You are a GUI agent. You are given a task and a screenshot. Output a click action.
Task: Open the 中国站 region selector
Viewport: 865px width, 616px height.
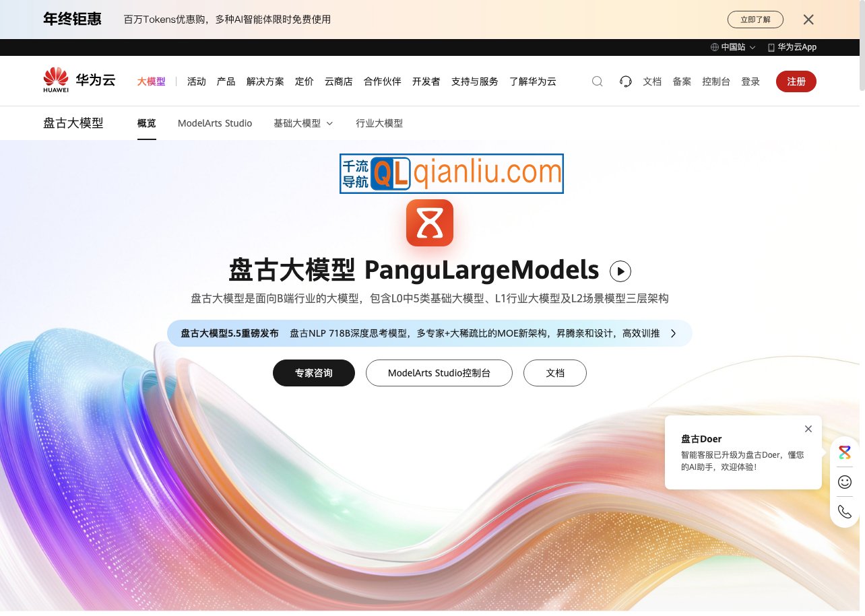pyautogui.click(x=732, y=47)
